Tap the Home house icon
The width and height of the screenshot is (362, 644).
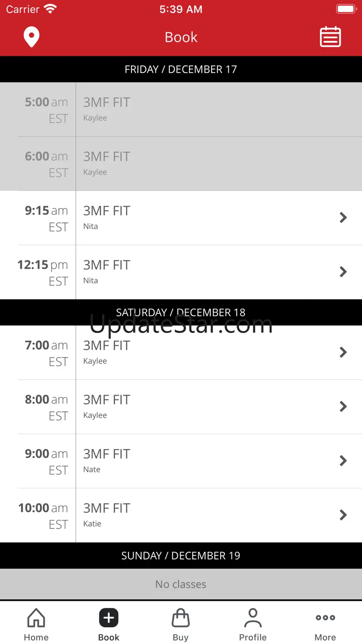click(36, 618)
